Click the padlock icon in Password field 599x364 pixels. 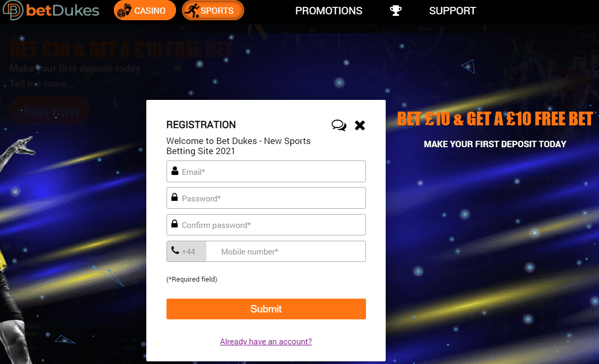tap(174, 197)
